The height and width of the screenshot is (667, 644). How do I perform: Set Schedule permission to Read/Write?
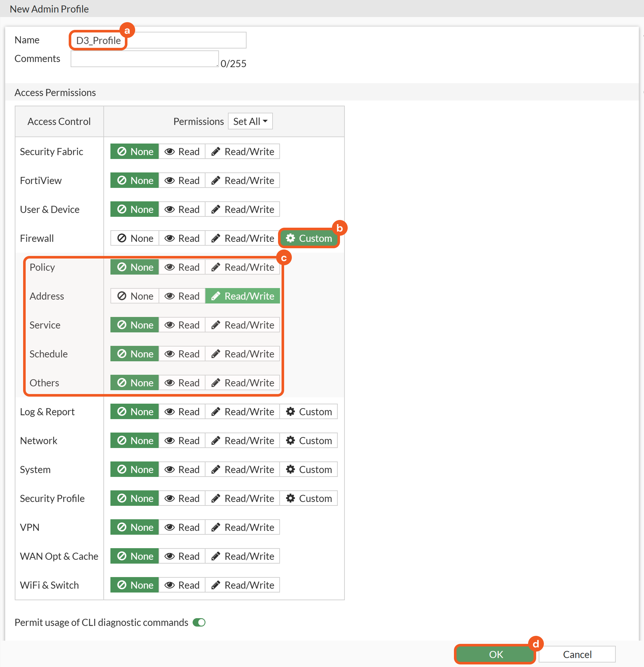(242, 354)
